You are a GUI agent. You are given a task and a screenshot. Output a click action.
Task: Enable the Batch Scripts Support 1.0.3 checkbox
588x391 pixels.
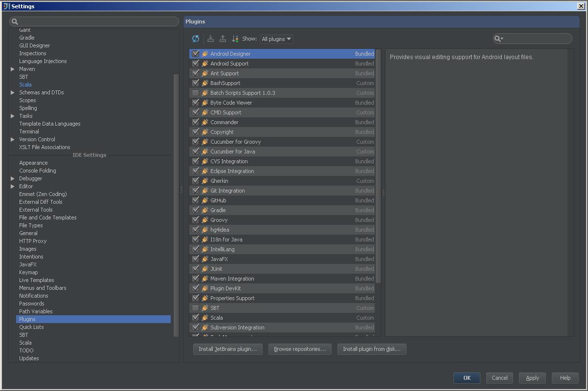(x=196, y=93)
